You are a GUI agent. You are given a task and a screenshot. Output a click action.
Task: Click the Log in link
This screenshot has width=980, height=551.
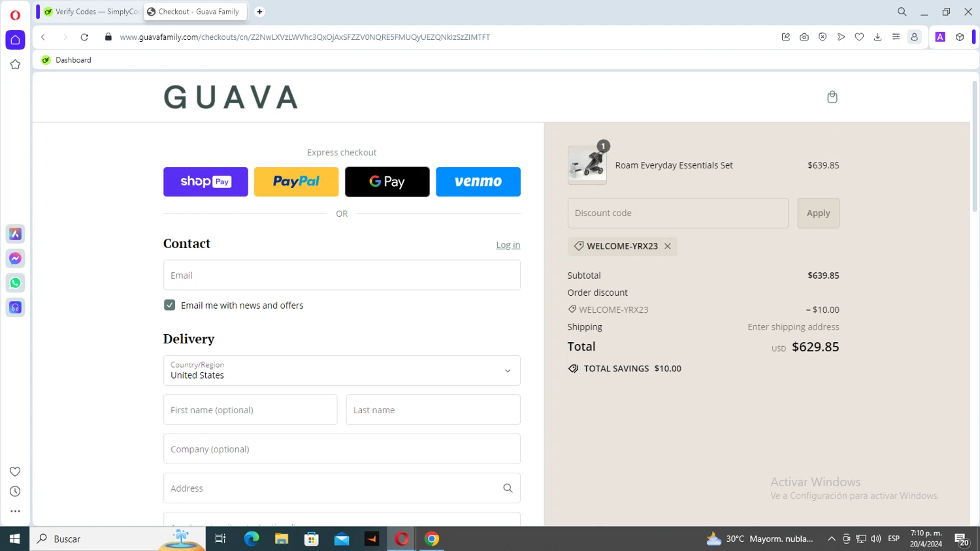[508, 245]
